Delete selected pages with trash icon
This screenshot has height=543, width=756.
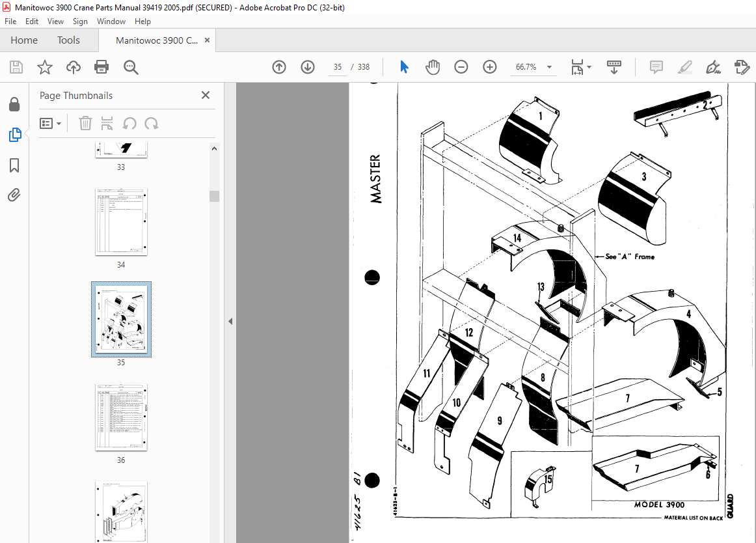pyautogui.click(x=85, y=124)
